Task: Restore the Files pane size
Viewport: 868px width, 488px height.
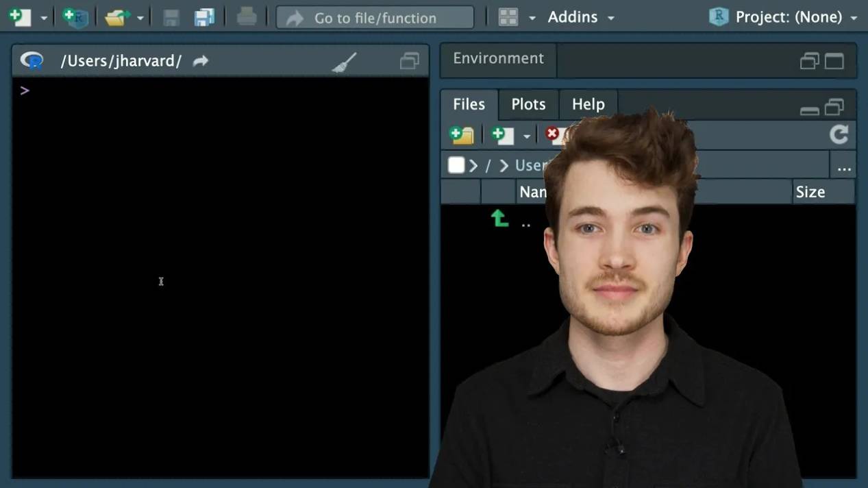Action: (834, 108)
